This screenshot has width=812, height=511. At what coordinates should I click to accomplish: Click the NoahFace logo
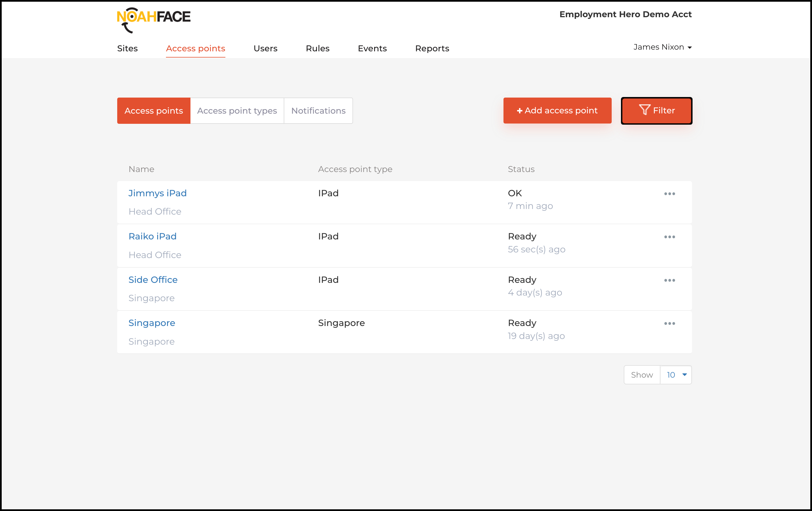tap(154, 19)
